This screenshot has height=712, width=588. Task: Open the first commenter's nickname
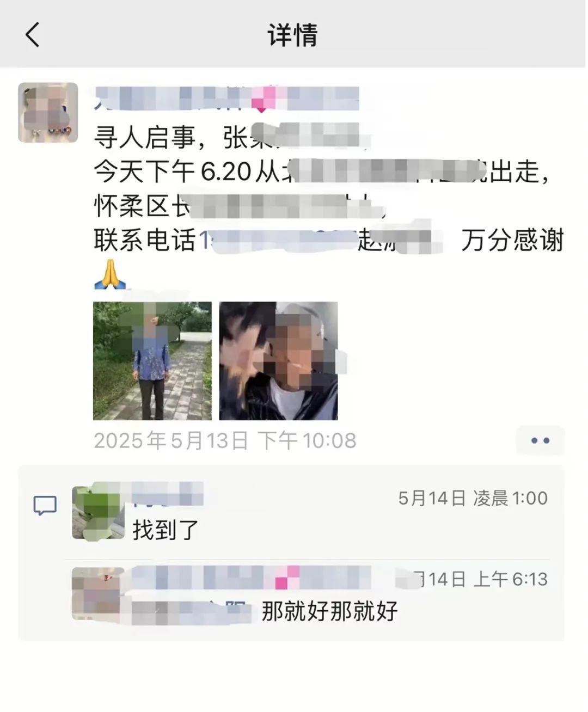click(x=168, y=494)
